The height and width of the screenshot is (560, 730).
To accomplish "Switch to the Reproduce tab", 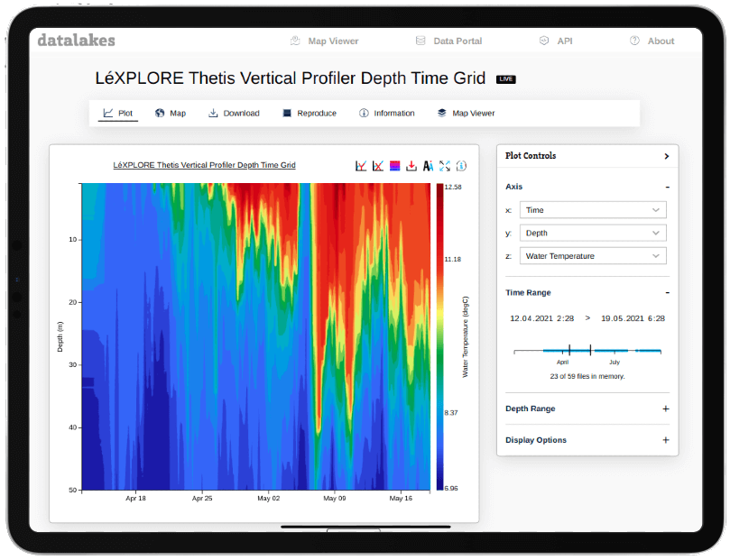I will pyautogui.click(x=309, y=114).
